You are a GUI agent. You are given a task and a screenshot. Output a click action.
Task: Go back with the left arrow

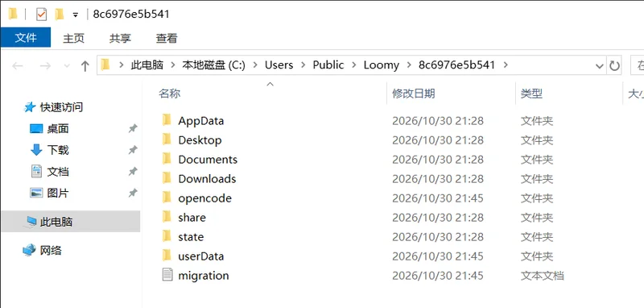tap(17, 66)
